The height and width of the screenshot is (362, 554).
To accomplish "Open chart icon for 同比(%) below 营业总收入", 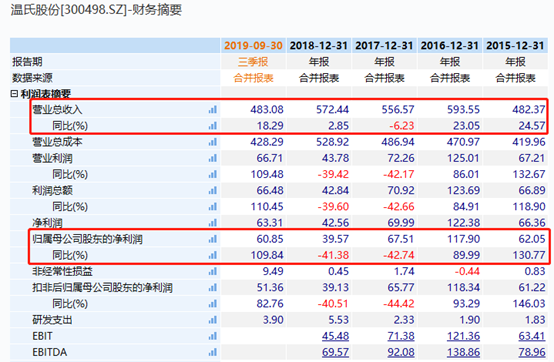I will point(213,126).
